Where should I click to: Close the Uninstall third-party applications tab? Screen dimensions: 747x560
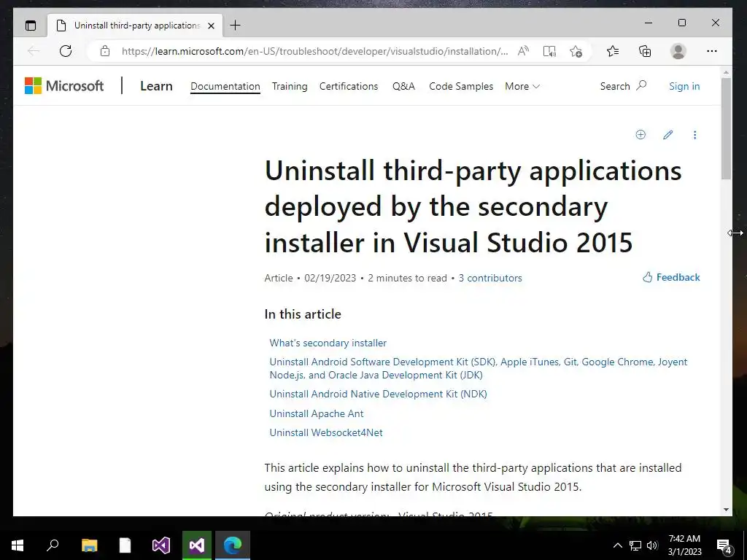[211, 26]
